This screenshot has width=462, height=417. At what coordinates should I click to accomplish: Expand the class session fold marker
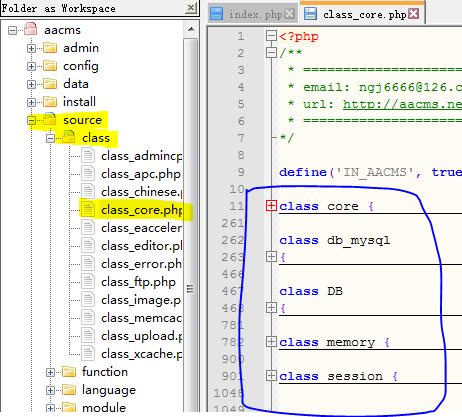[271, 376]
